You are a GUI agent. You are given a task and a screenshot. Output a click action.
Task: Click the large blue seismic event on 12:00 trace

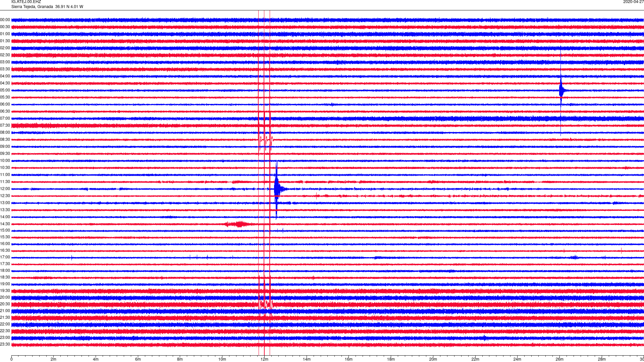(x=277, y=190)
